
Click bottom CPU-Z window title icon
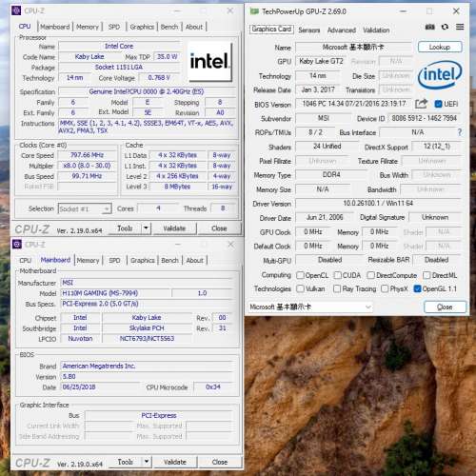17,244
